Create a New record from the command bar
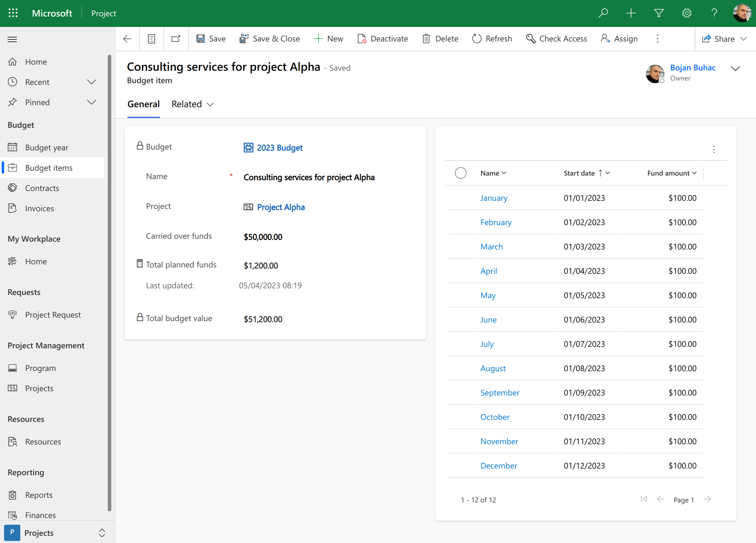Screen dimensions: 756x543 pyautogui.click(x=328, y=39)
